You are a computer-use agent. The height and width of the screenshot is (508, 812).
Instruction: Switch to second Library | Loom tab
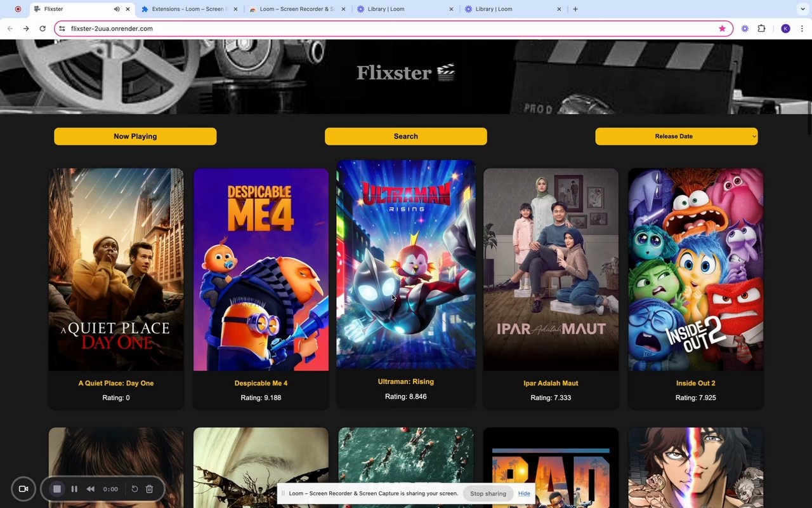click(x=513, y=9)
